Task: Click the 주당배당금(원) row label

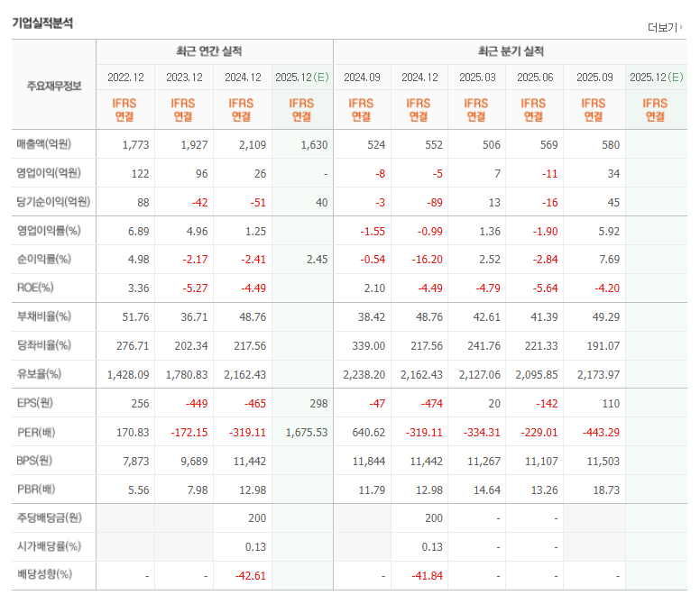Action: (49, 517)
